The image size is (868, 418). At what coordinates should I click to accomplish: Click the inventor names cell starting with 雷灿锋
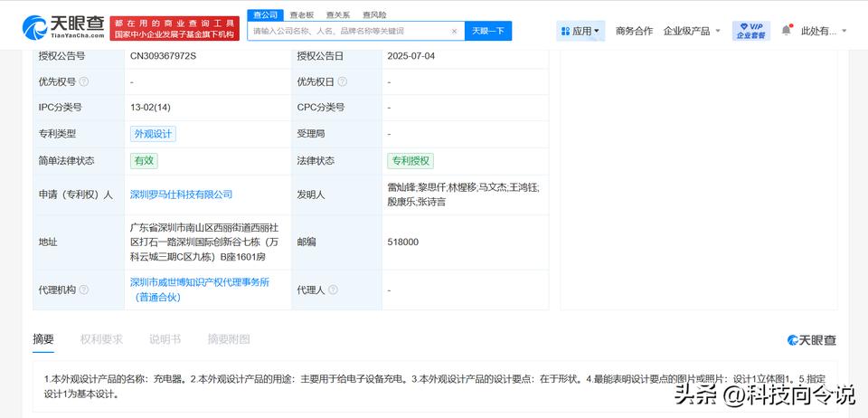click(x=463, y=195)
